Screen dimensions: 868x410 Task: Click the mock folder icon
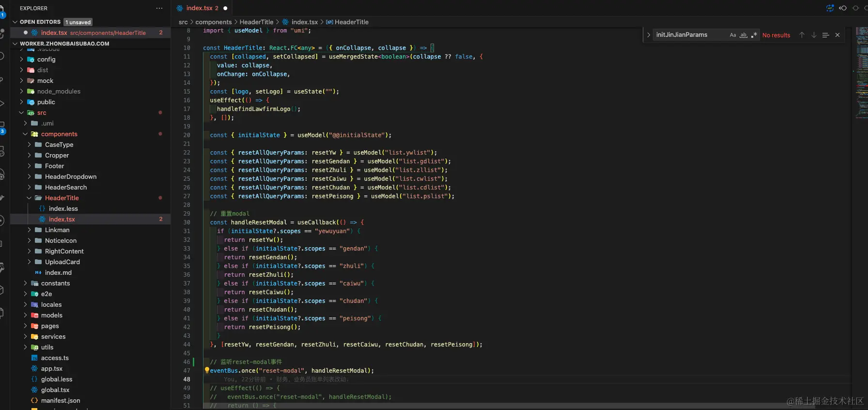pos(31,80)
